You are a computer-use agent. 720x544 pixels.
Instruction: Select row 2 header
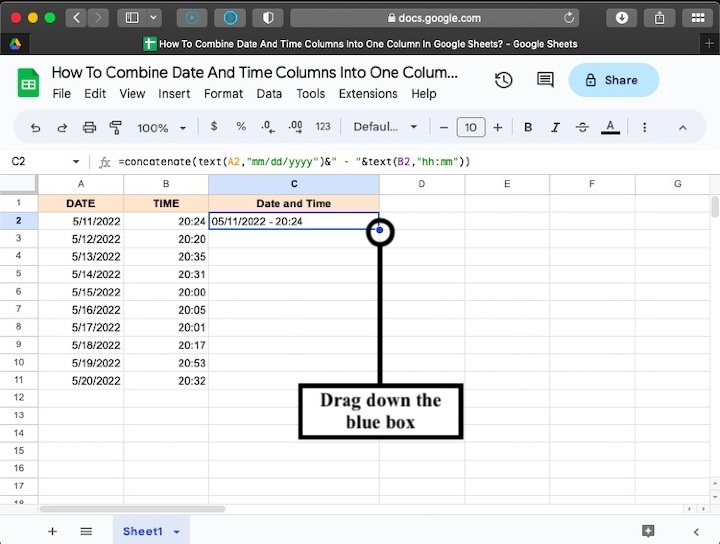pos(18,221)
